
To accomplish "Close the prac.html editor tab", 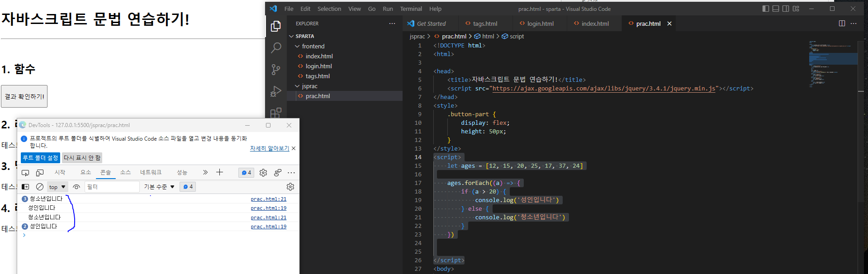I will click(669, 24).
